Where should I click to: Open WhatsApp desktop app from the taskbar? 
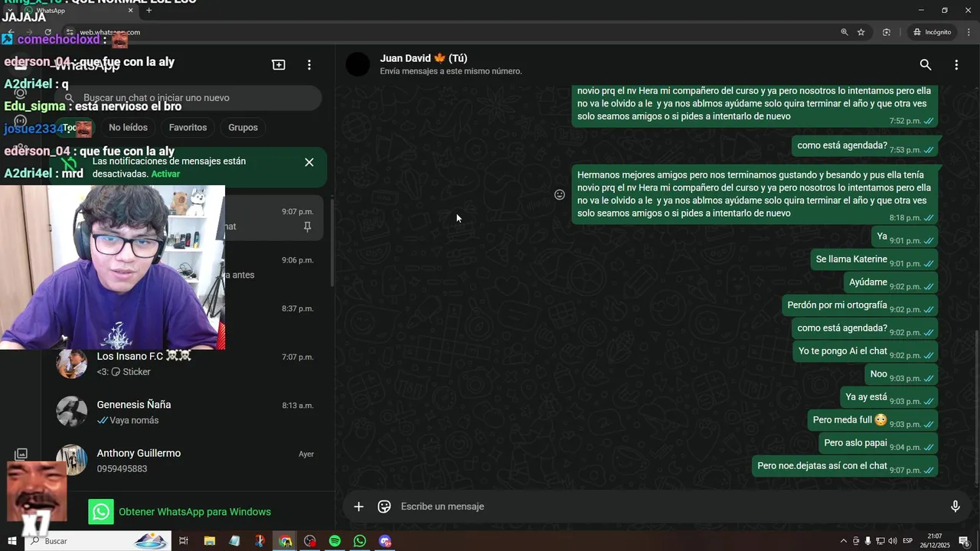(360, 541)
